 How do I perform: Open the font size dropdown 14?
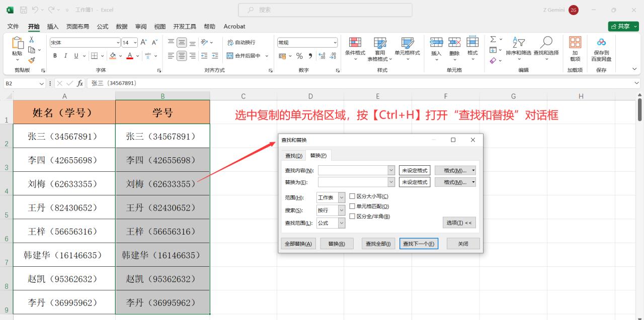click(135, 43)
